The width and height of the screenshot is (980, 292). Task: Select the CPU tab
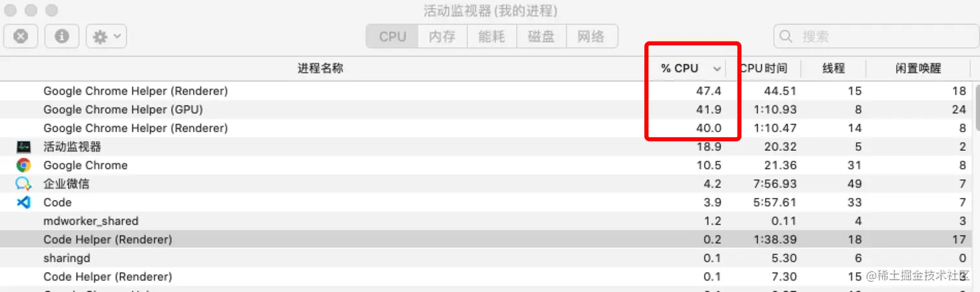click(392, 37)
